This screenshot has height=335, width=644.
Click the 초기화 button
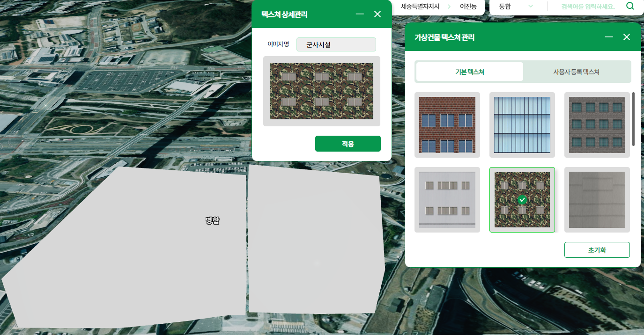click(x=597, y=250)
